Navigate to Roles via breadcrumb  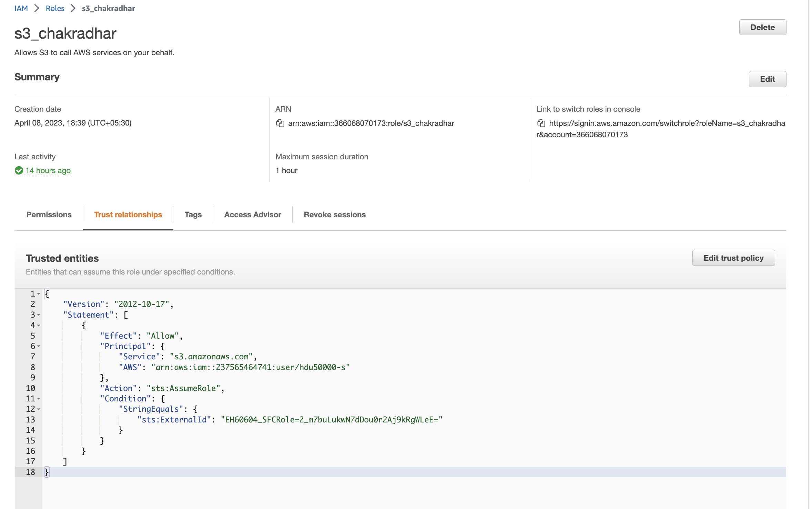tap(55, 8)
